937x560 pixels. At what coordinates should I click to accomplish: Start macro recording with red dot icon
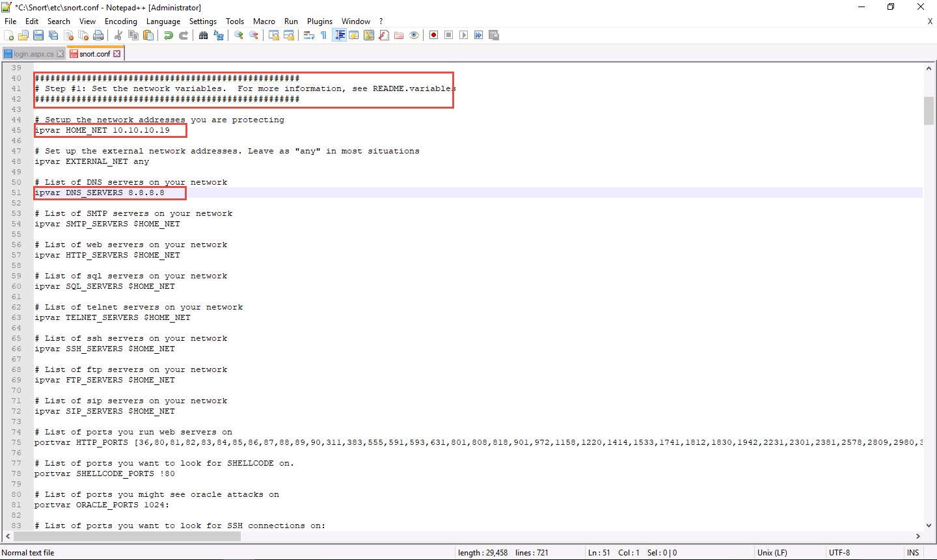(434, 35)
